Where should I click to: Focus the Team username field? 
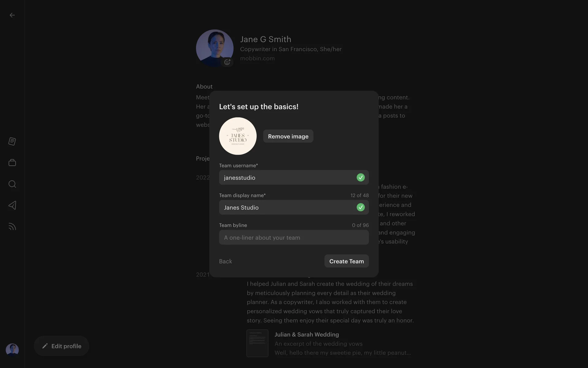tap(288, 178)
